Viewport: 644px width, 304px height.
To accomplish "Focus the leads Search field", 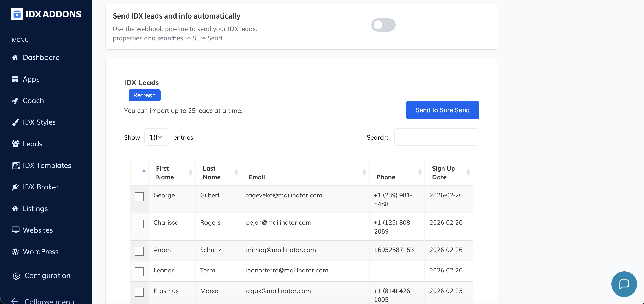I will tap(436, 137).
